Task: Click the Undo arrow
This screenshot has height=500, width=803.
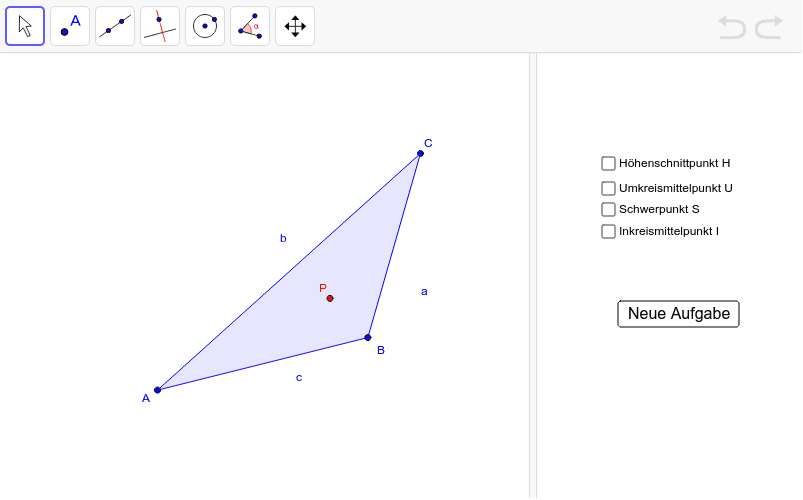Action: [732, 27]
